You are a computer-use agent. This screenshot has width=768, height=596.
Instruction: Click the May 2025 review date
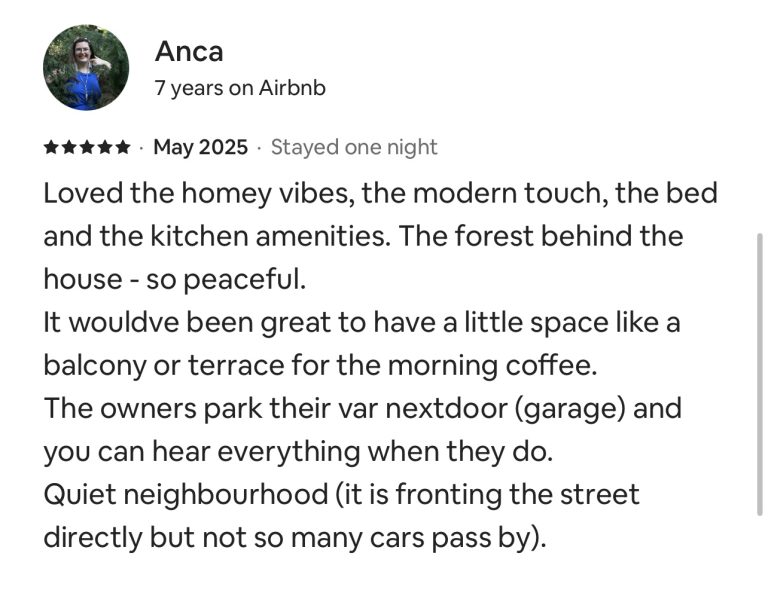pyautogui.click(x=200, y=148)
